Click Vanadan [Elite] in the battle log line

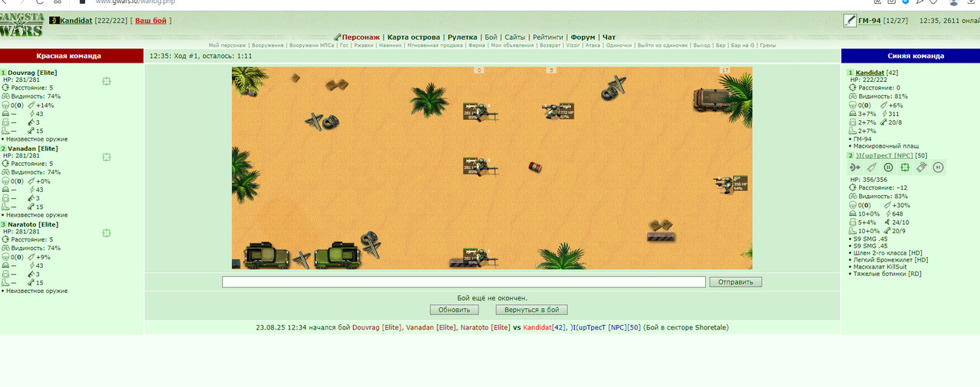point(431,327)
